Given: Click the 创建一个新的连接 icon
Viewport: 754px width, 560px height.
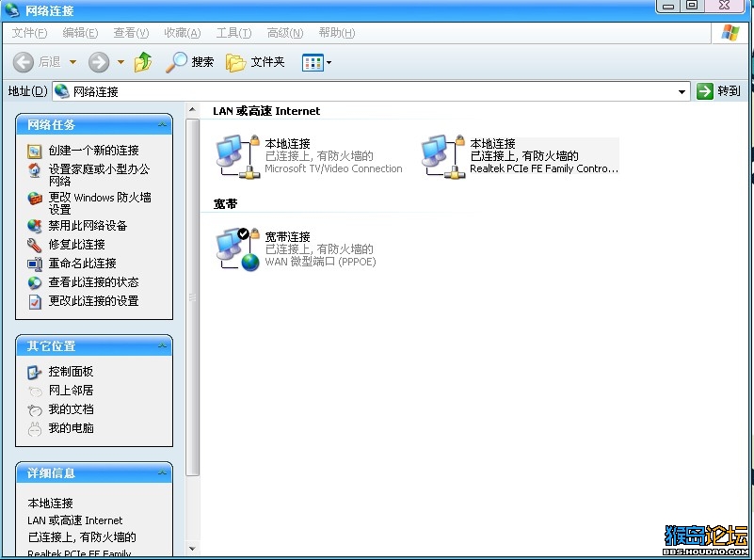Looking at the screenshot, I should click(x=34, y=152).
